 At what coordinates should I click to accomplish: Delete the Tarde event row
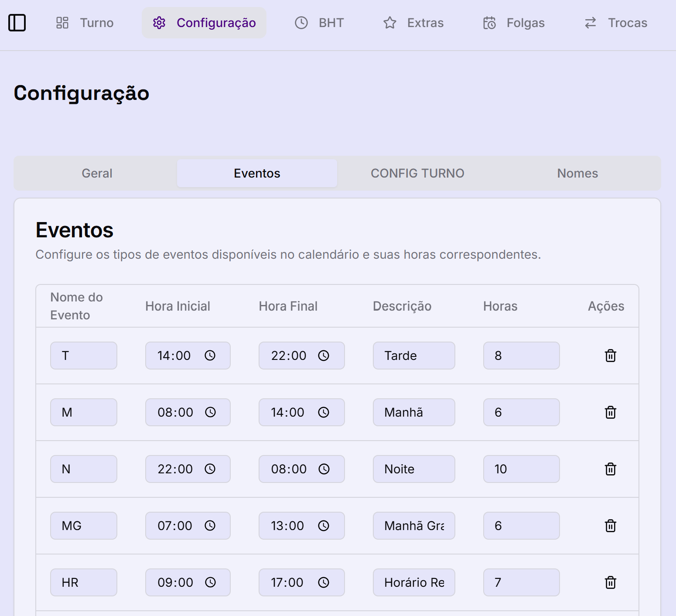click(x=610, y=356)
